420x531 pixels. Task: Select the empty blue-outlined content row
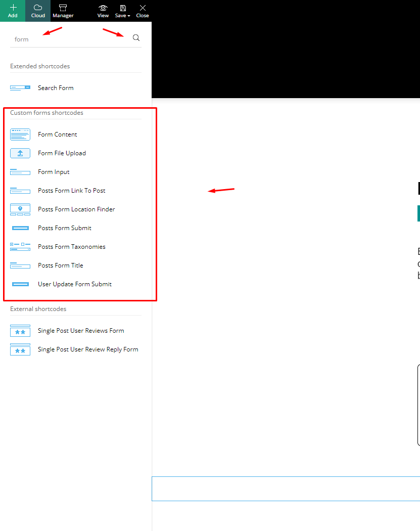click(x=286, y=489)
